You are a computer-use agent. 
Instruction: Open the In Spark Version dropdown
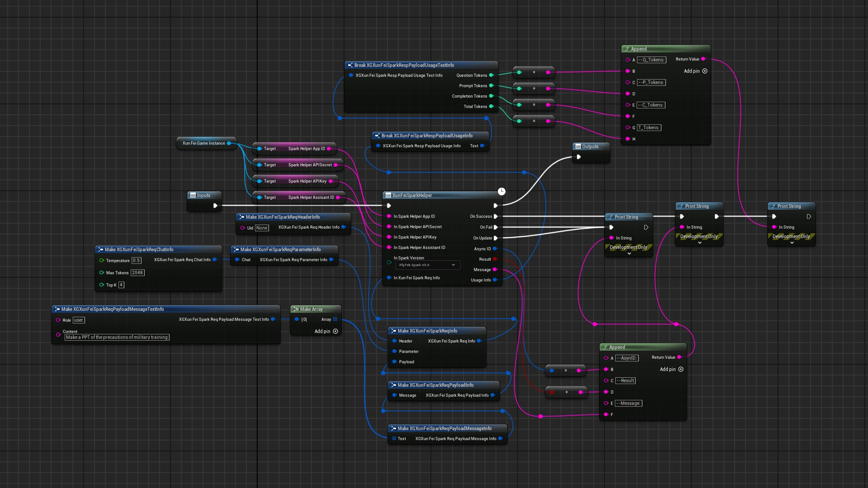click(428, 265)
